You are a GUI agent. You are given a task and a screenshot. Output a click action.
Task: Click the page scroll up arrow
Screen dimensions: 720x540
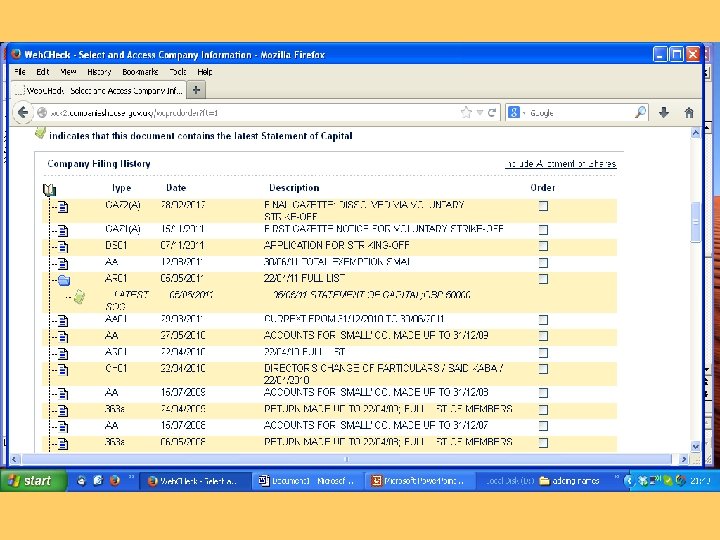click(696, 133)
